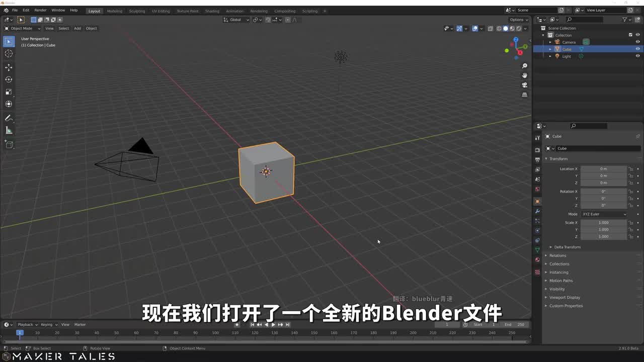Toggle the show overlays button
The image size is (644, 362).
(x=475, y=29)
